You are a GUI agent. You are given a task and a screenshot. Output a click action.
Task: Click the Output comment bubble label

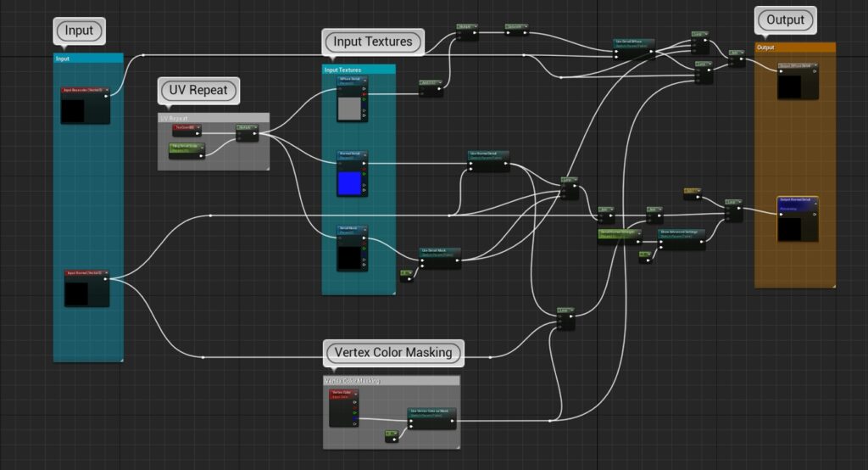pos(785,20)
